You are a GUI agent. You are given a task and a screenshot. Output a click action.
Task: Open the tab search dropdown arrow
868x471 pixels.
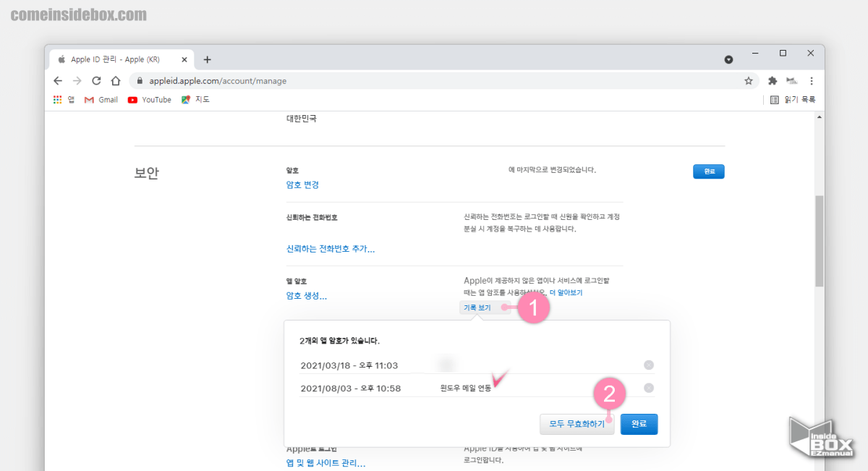(x=728, y=59)
